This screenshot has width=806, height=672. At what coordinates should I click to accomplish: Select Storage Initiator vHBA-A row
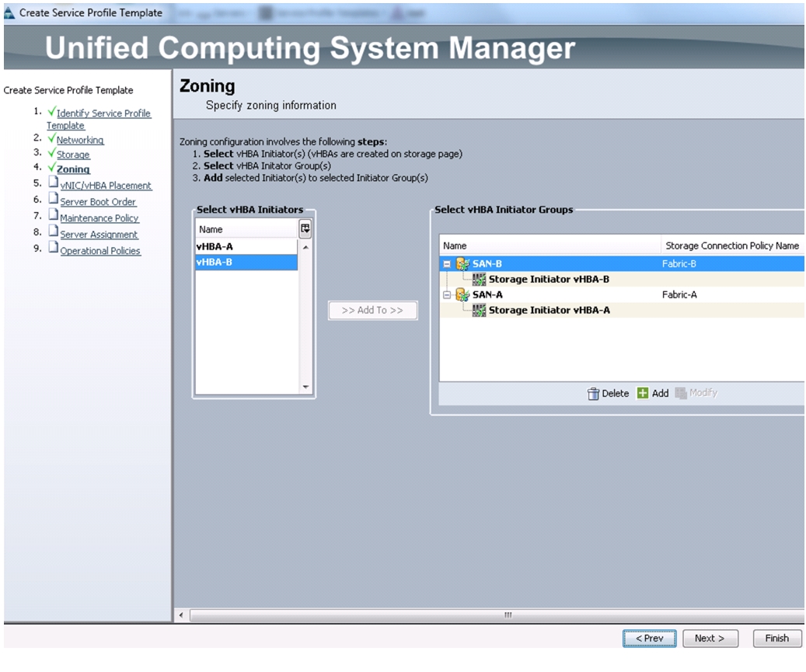(622, 310)
